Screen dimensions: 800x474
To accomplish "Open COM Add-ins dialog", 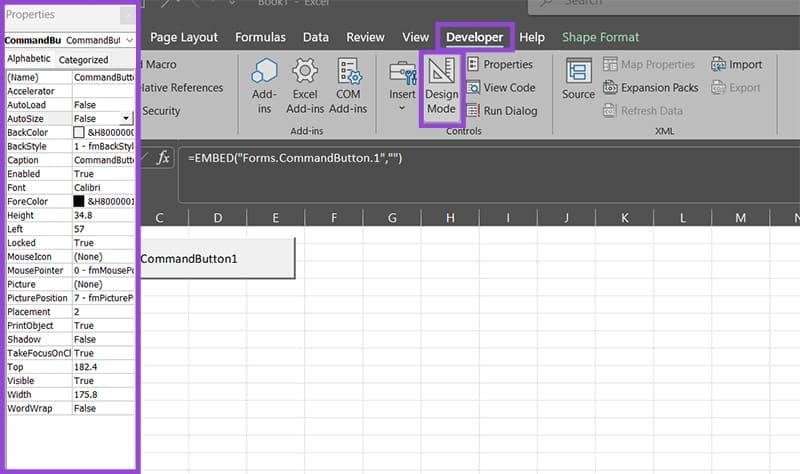I will pos(348,72).
